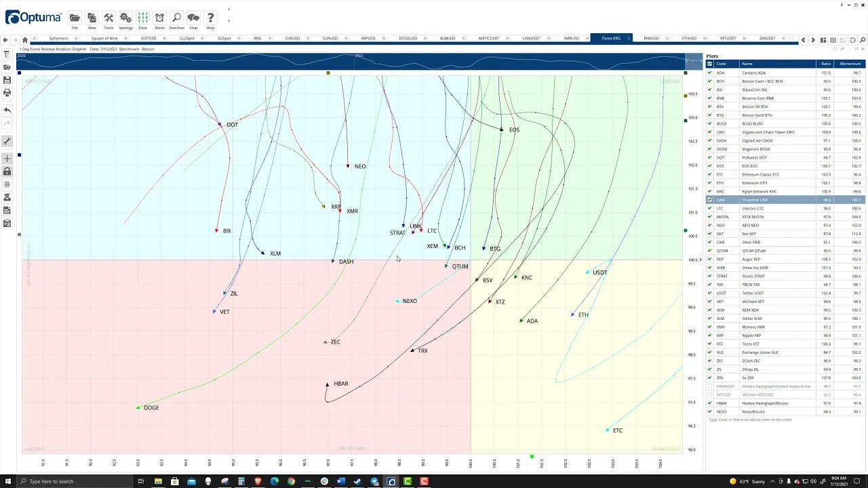The image size is (868, 488).
Task: Uncheck the DOGE Dogecoin checkbox
Action: [x=710, y=148]
